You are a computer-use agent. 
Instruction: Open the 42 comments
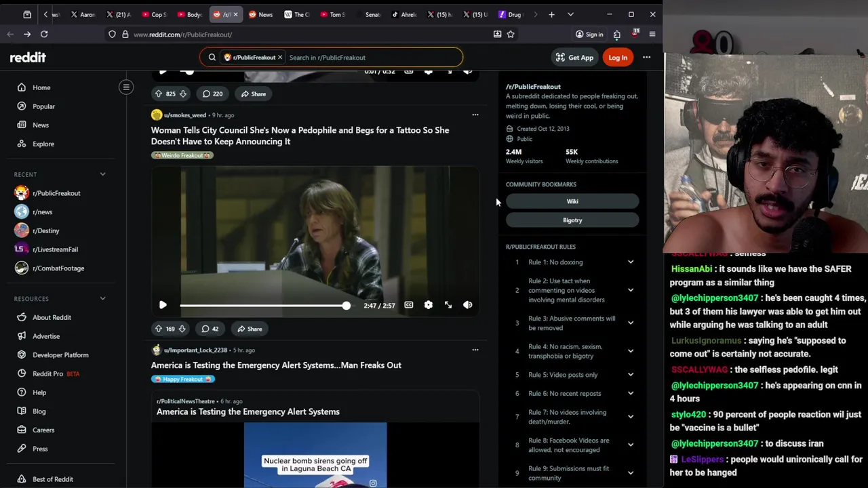pyautogui.click(x=210, y=329)
